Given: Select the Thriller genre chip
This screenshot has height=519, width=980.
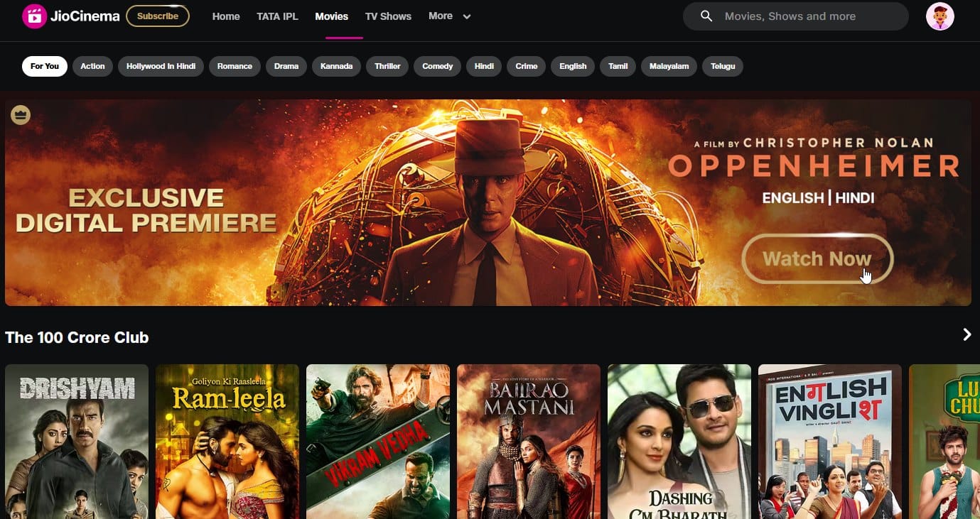Looking at the screenshot, I should 387,66.
